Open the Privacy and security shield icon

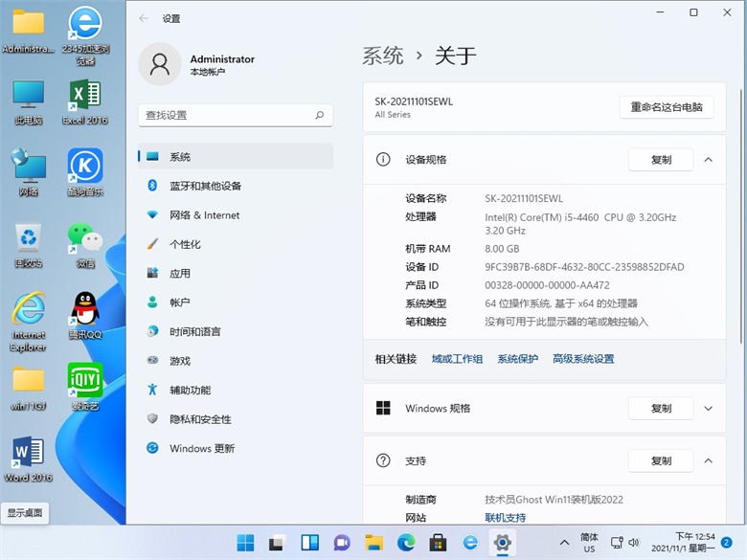pos(152,419)
